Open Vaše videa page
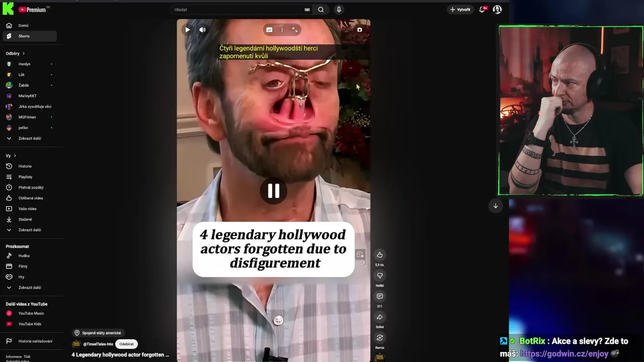Screen dimensions: 644x362 (29, 209)
